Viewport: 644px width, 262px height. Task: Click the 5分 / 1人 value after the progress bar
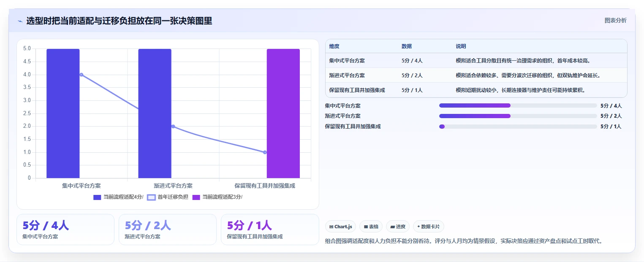[611, 127]
